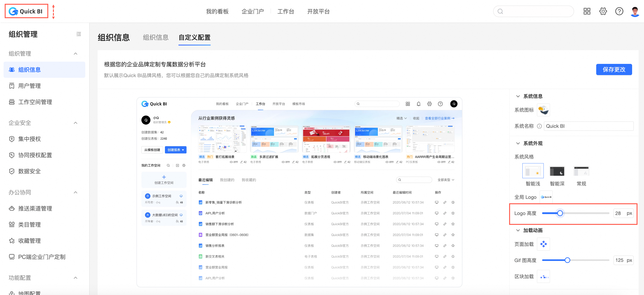Collapse the 组织管理 sidebar group
The image size is (644, 295).
point(75,53)
